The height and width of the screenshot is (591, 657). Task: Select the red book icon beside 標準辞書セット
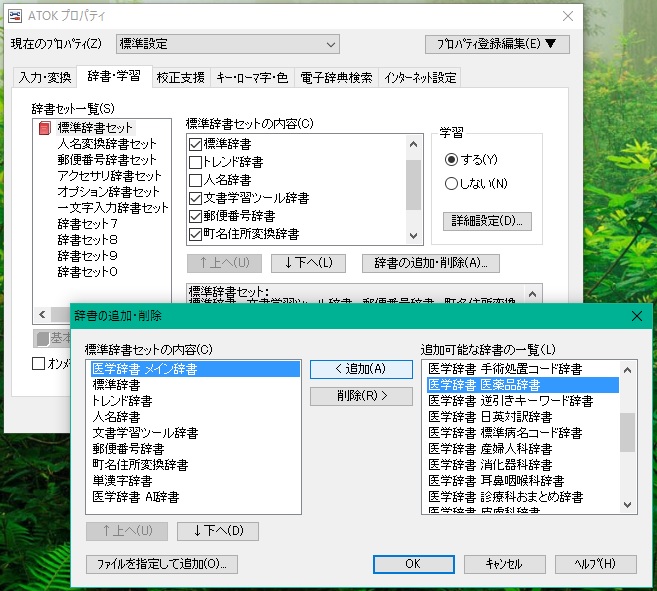pos(44,128)
